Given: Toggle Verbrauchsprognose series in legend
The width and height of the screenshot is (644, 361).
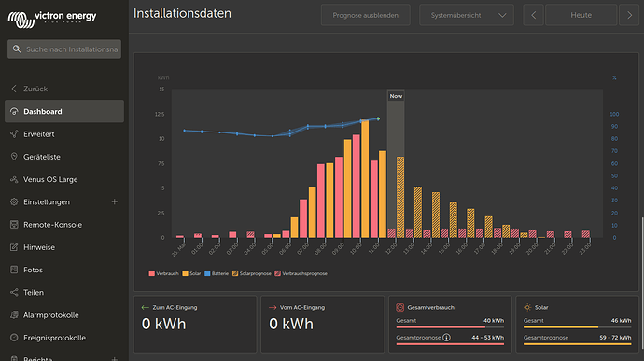Looking at the screenshot, I should pos(301,273).
